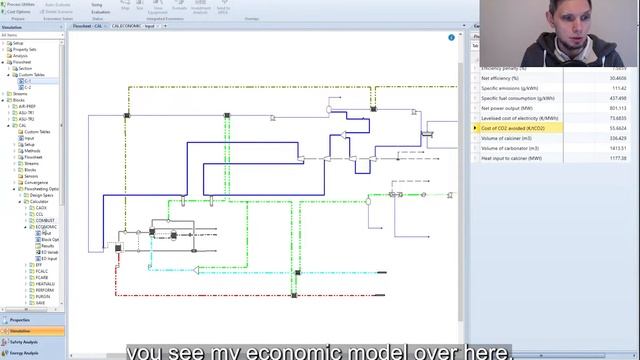Collapse the ECONOMIC calculator node
Viewport: 640px width, 360px height.
(x=26, y=227)
